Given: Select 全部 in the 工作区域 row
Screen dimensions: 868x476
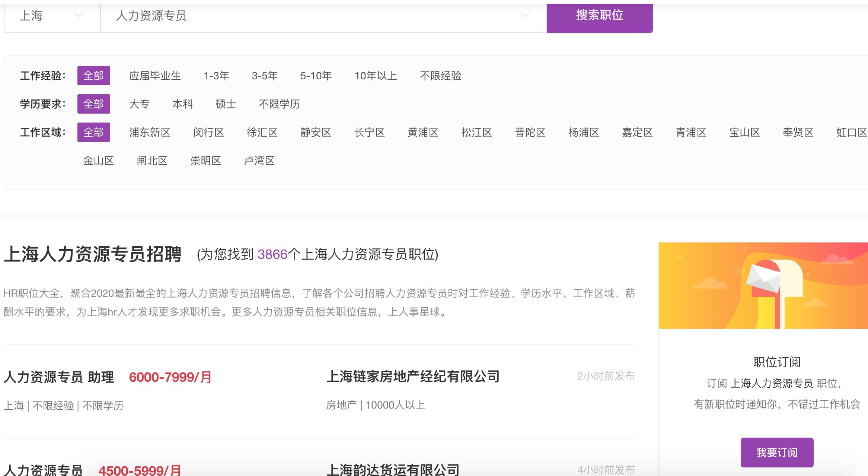Looking at the screenshot, I should [x=94, y=132].
